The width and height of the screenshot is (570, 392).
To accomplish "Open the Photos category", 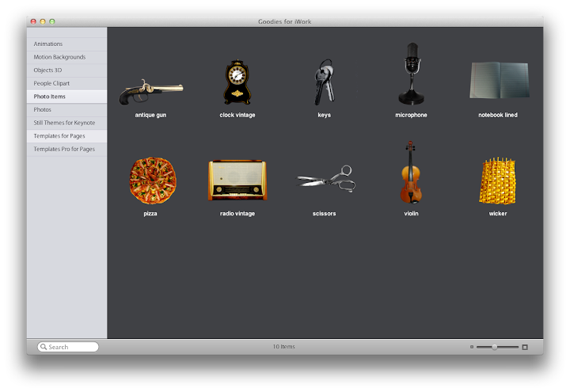I will (x=66, y=109).
